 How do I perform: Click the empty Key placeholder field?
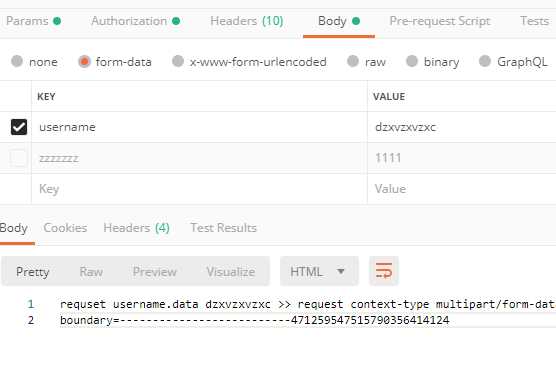pos(199,189)
